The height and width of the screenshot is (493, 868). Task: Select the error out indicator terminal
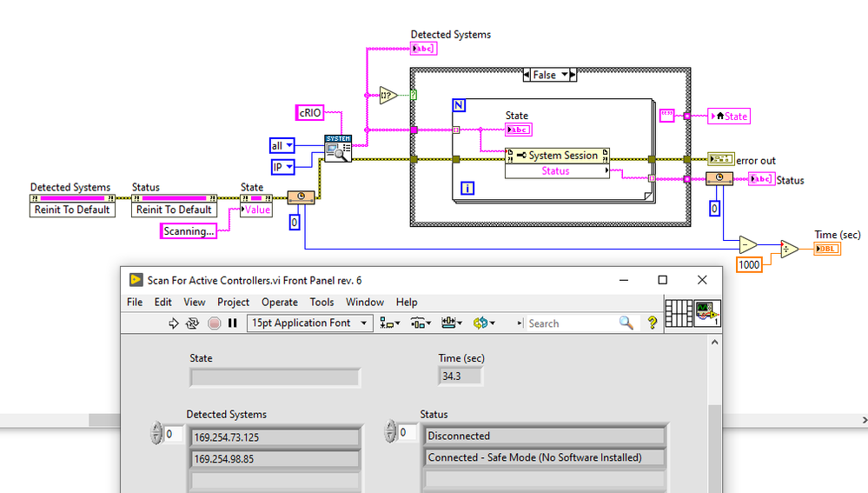(x=721, y=159)
